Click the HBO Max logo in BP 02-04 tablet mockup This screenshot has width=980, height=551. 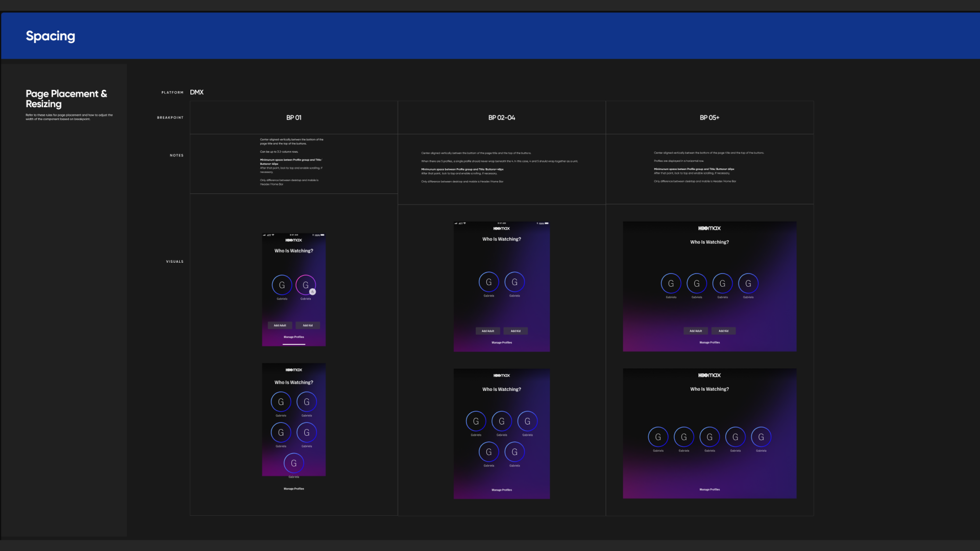coord(501,229)
